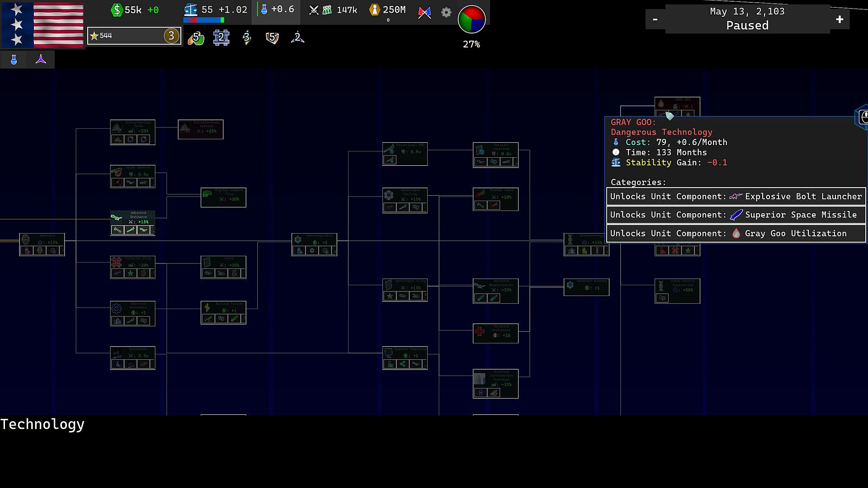Click the food resource icon showing 5

[x=196, y=38]
